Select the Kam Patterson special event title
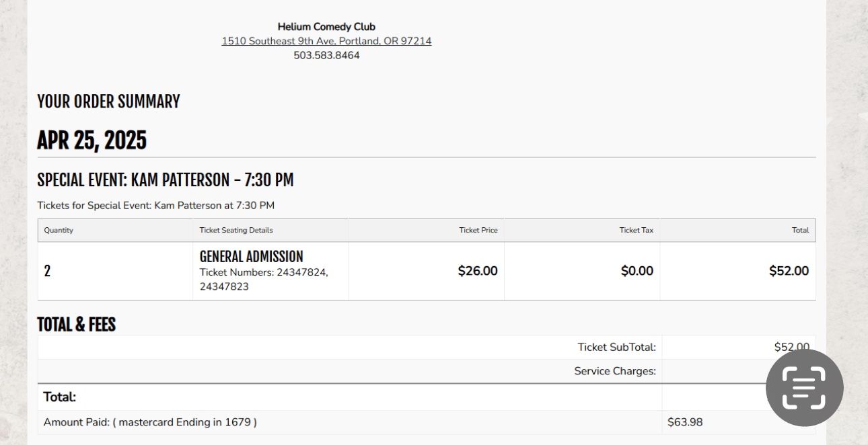 pyautogui.click(x=165, y=180)
